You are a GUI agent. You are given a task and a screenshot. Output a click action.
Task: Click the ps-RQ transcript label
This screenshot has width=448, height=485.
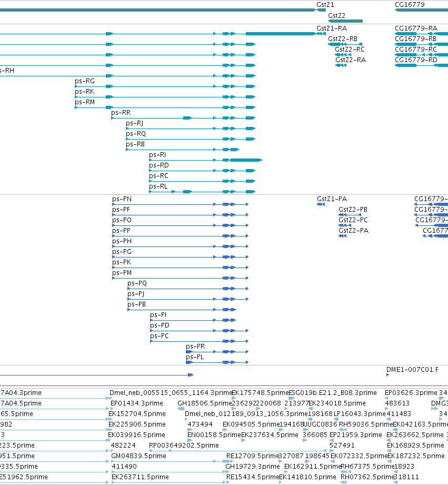click(x=136, y=134)
